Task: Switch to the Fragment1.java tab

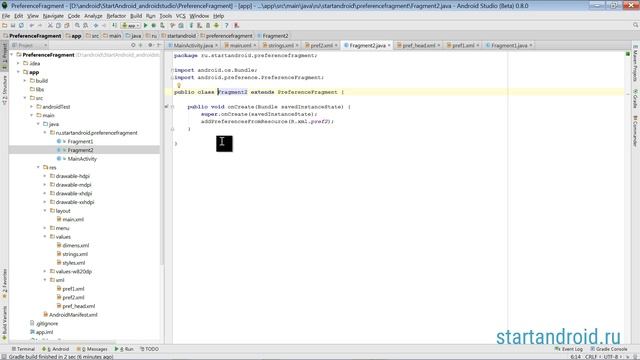Action: 509,45
